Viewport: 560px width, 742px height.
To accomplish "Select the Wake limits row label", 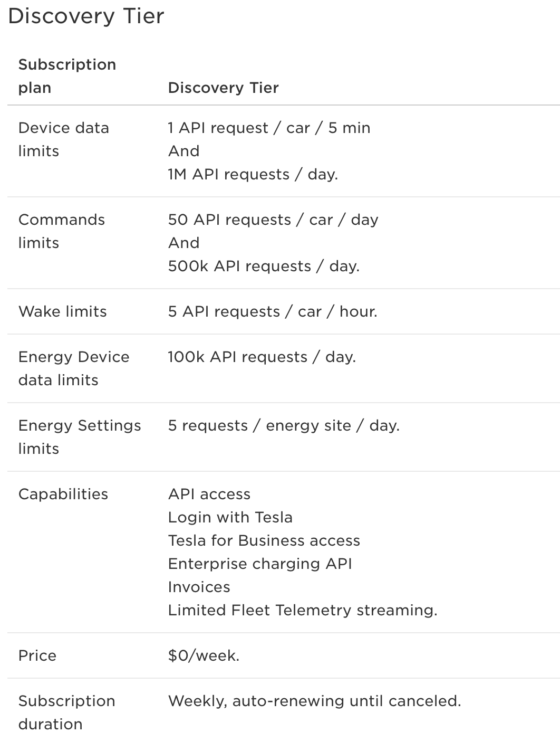I will pos(62,311).
